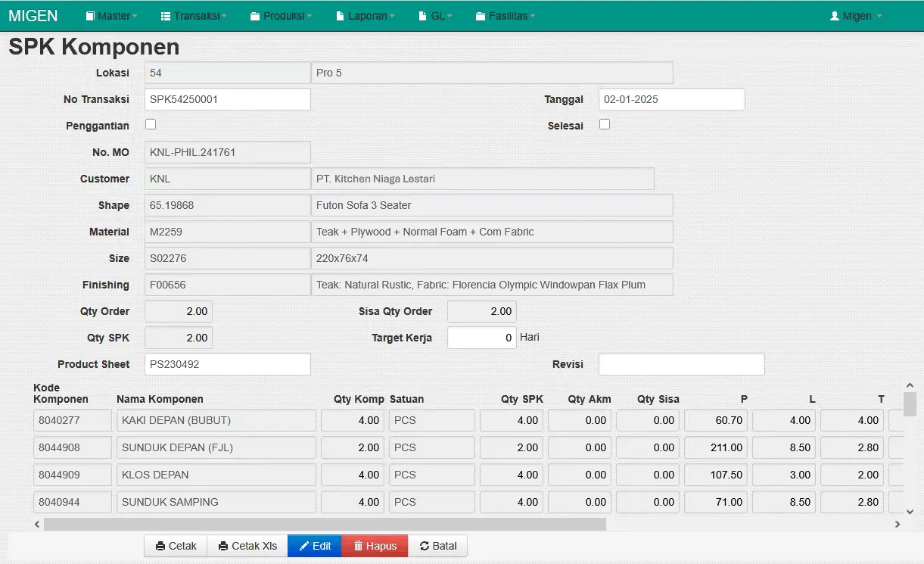Click the file icon beside Laporan menu

tap(339, 16)
